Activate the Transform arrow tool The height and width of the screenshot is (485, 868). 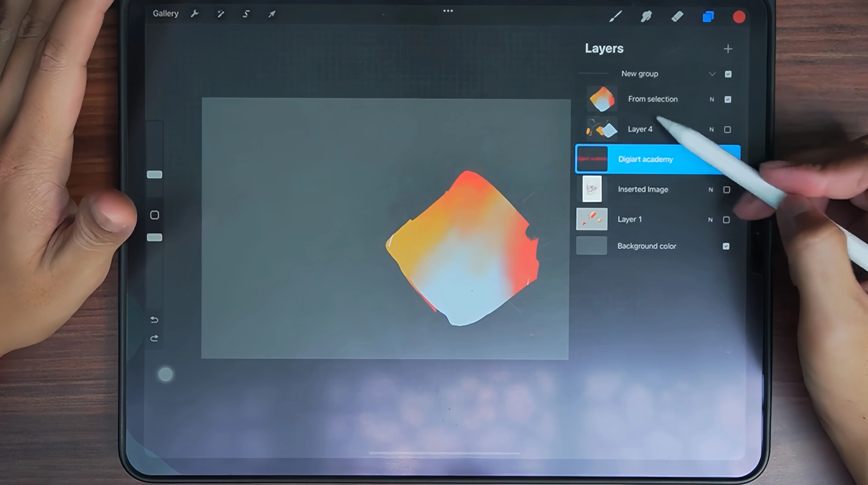272,14
